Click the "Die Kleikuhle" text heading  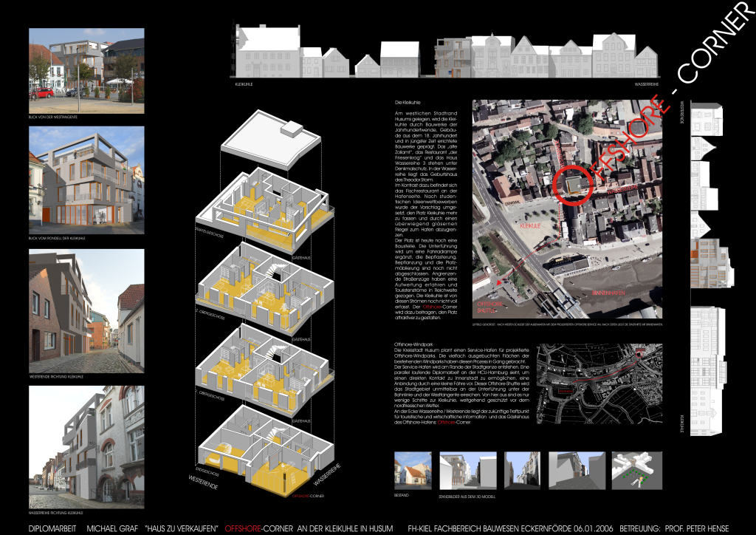pos(408,103)
